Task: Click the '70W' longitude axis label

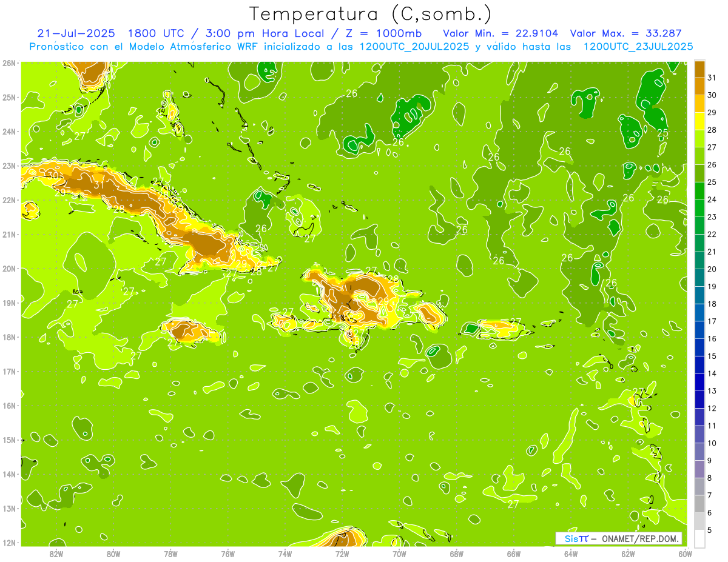Action: [x=399, y=554]
